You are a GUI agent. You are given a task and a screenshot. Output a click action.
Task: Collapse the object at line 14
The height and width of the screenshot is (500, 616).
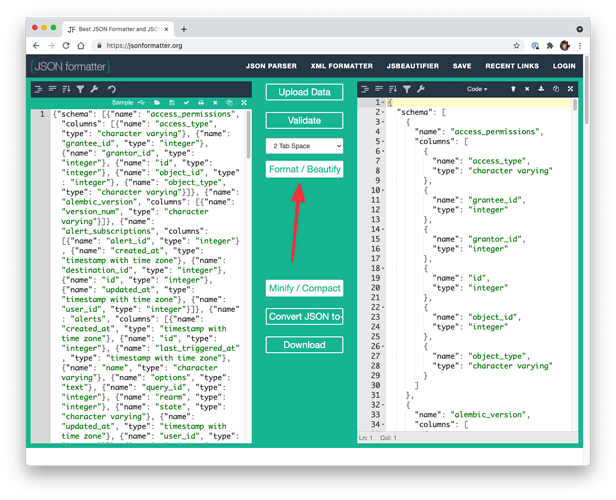383,229
